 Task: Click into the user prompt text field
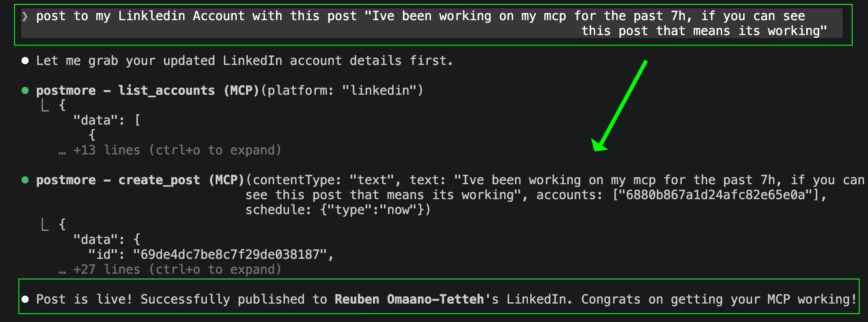tap(430, 23)
